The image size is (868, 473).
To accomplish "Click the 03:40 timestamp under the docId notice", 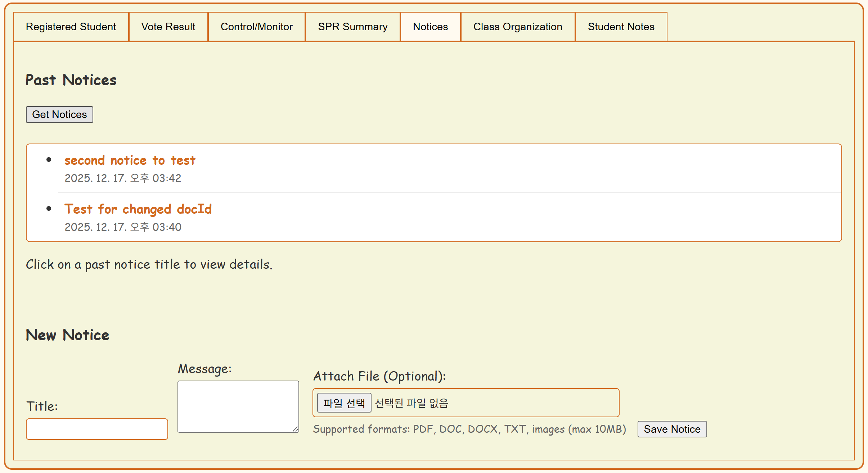I will point(123,227).
